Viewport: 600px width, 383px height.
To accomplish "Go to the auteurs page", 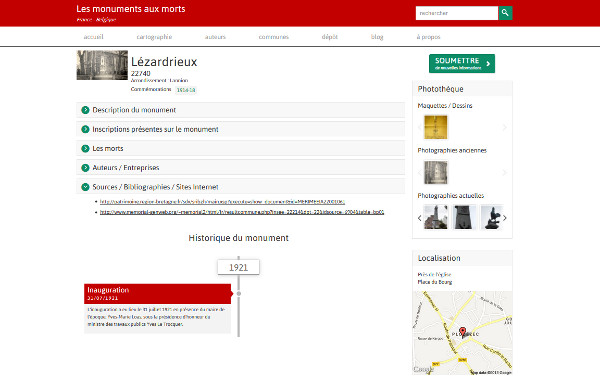I will [x=215, y=37].
